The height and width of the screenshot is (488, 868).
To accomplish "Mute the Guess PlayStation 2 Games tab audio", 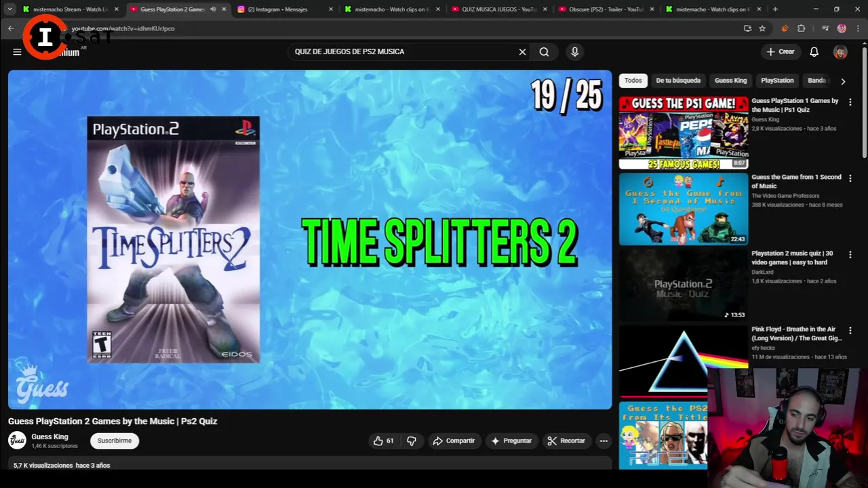I will click(213, 9).
